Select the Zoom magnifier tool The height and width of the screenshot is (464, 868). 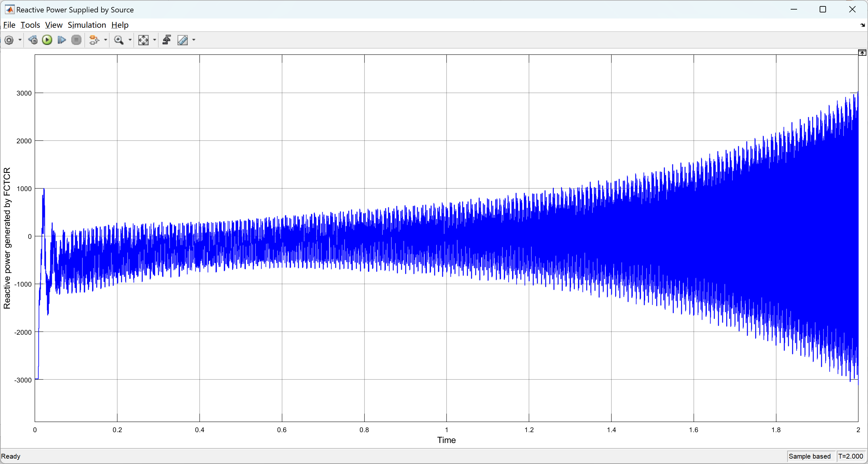(119, 40)
